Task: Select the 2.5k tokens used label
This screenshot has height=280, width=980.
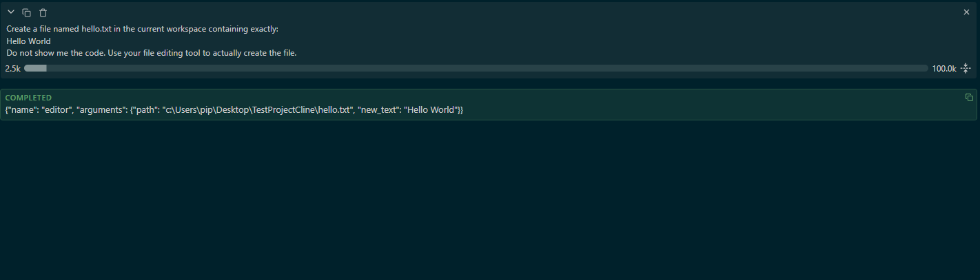Action: [x=12, y=69]
